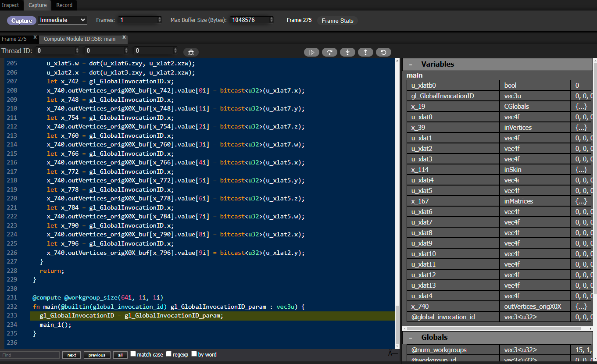Select the @num_workgroups global row

tap(500, 350)
